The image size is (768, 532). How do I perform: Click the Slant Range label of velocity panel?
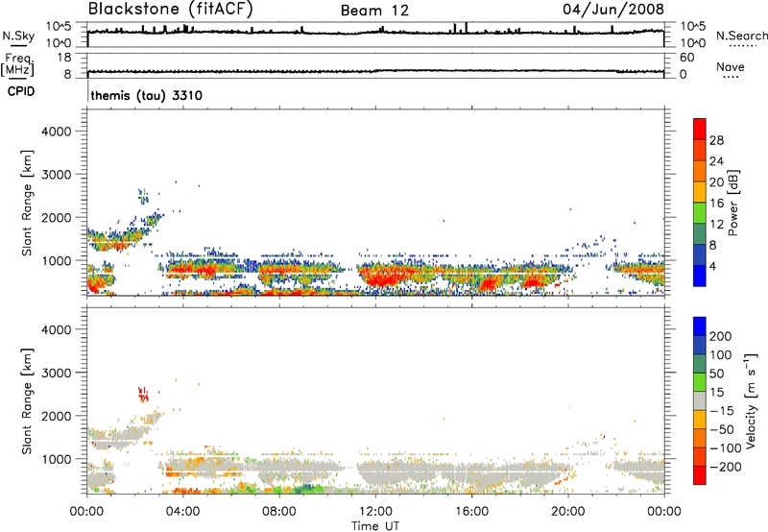coord(27,401)
